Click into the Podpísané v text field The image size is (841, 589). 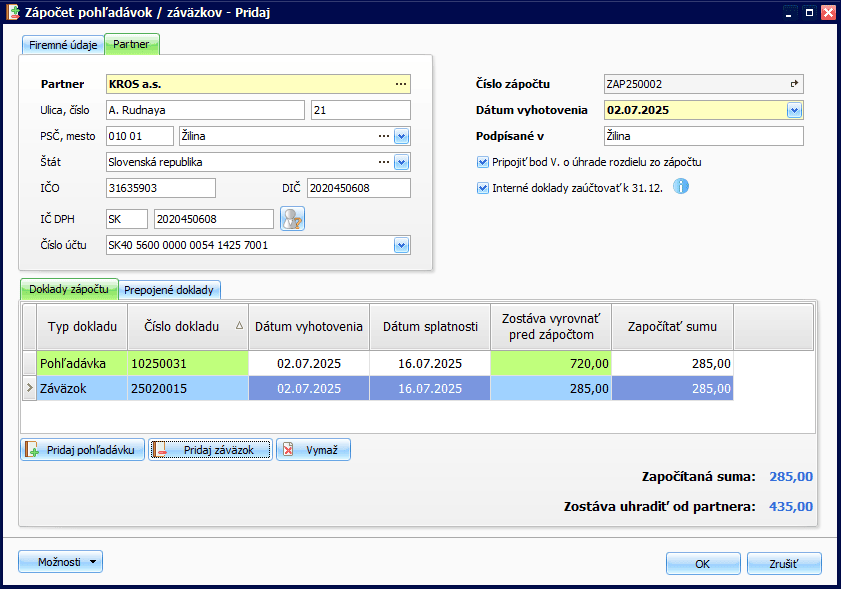click(703, 136)
